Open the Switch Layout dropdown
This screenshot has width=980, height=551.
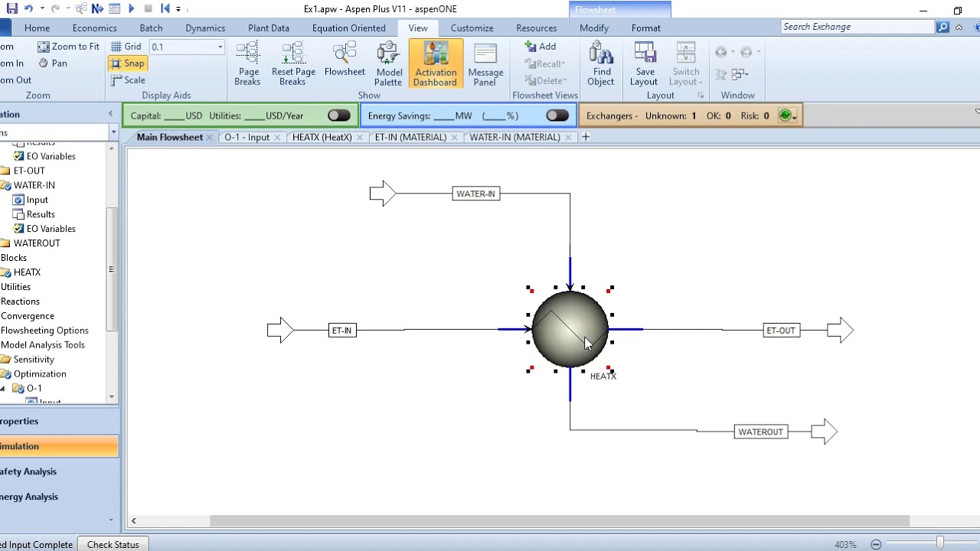[685, 64]
